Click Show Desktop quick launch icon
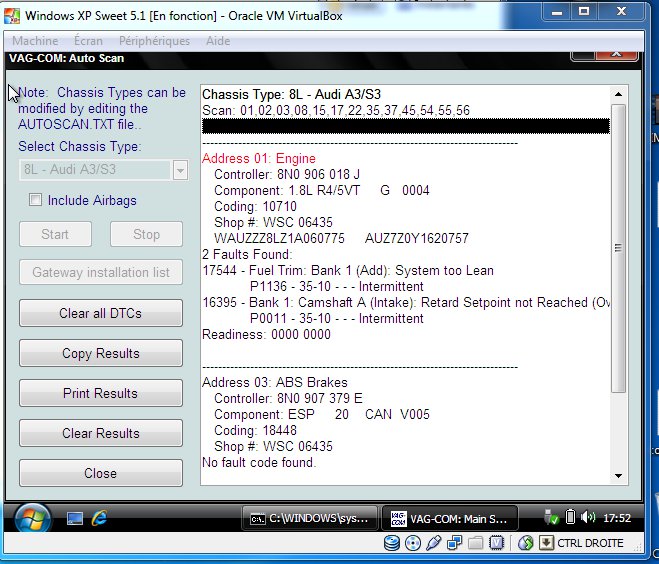This screenshot has width=659, height=564. (74, 518)
